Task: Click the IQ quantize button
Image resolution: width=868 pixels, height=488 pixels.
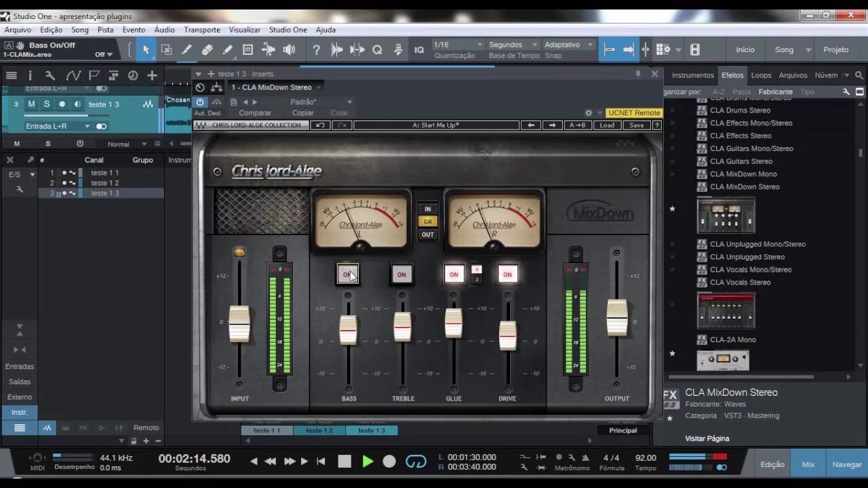Action: pyautogui.click(x=419, y=49)
